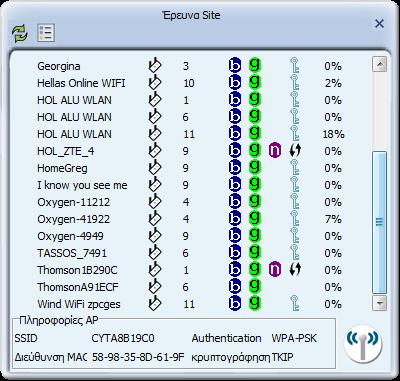Image resolution: width=400 pixels, height=381 pixels.
Task: Click the network type icon beside HomeGreg
Action: 155,168
